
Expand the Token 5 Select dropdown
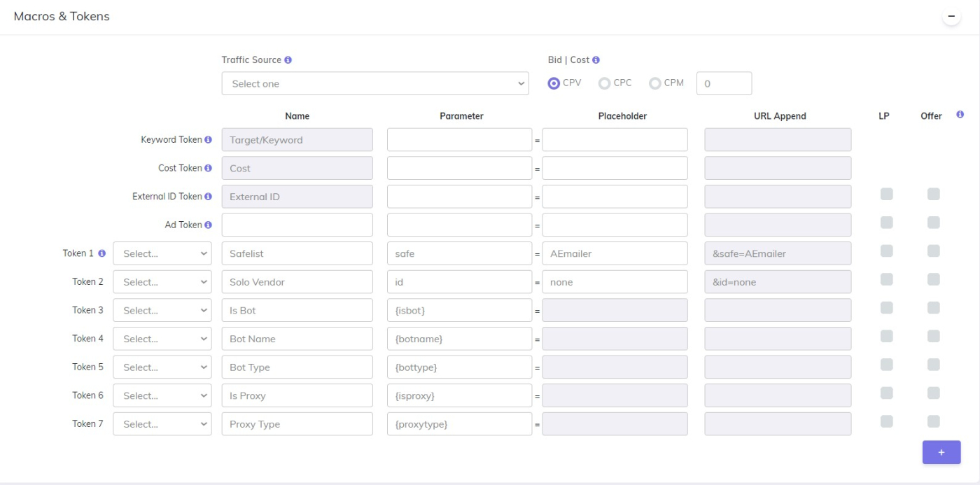[162, 367]
